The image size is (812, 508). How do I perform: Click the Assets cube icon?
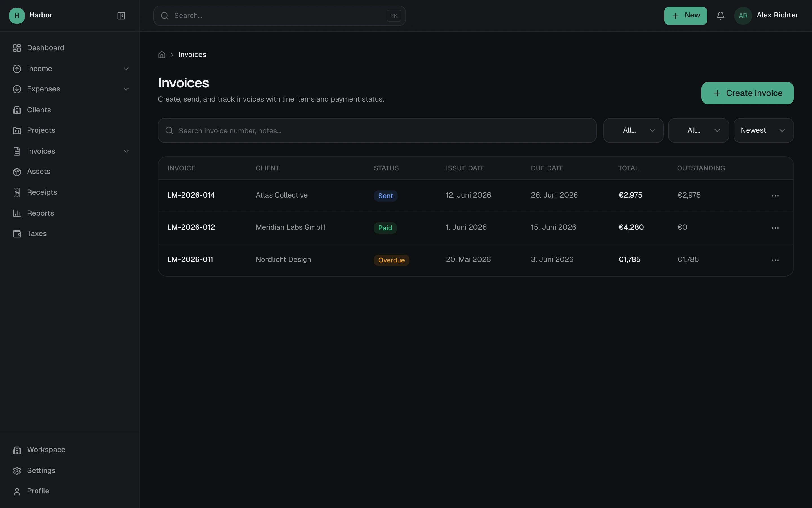17,172
